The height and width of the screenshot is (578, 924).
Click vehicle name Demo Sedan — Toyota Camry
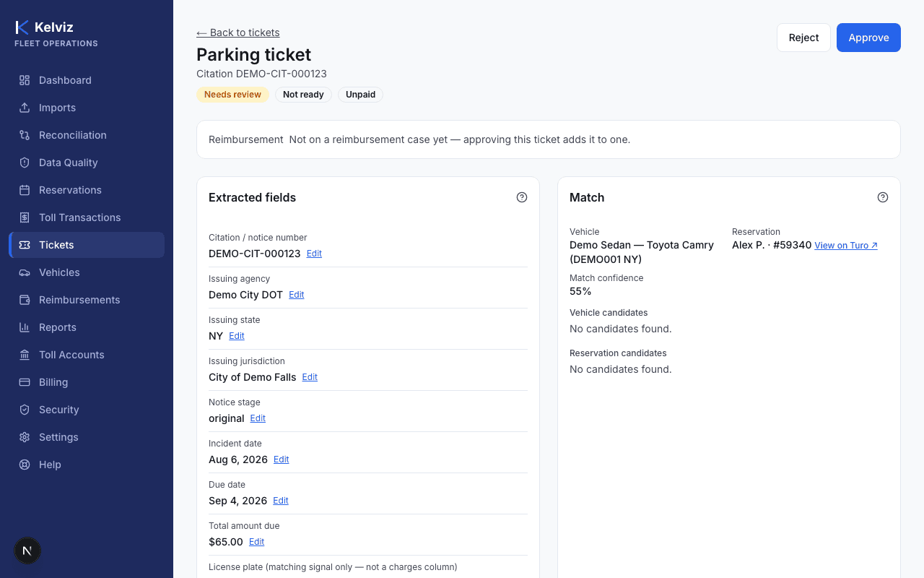click(x=642, y=252)
